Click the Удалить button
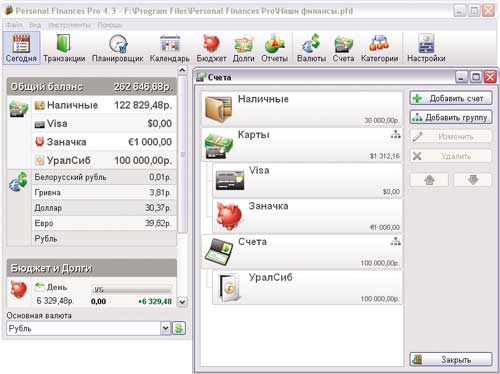Viewport: 500px width, 374px height. point(451,156)
